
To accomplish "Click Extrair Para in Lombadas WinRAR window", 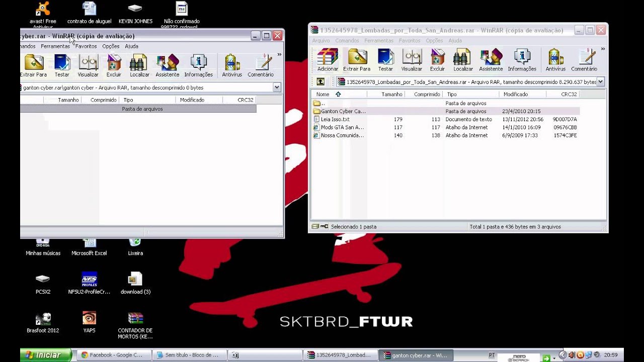I will 357,60.
